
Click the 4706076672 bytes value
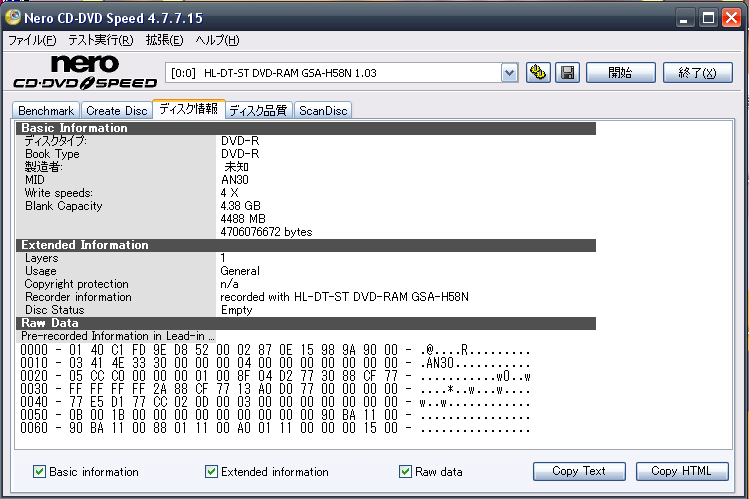click(266, 232)
